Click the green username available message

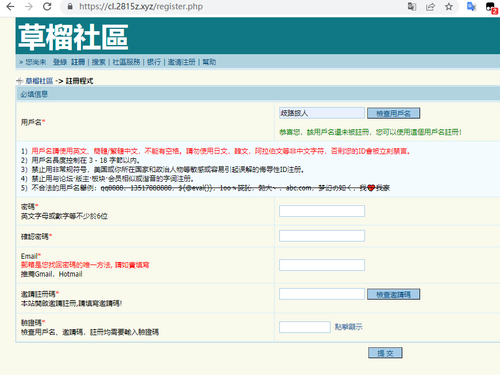(371, 132)
